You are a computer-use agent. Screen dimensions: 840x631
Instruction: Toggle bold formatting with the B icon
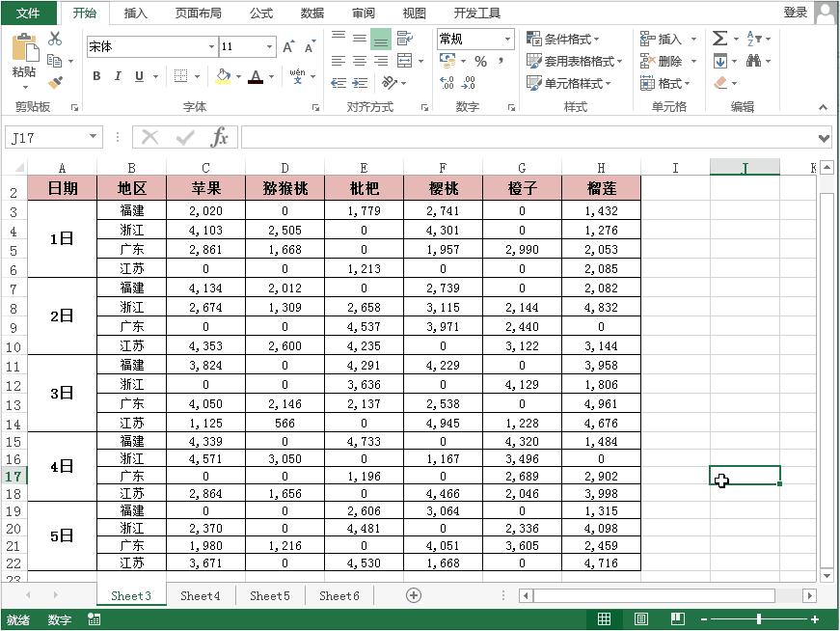coord(95,75)
